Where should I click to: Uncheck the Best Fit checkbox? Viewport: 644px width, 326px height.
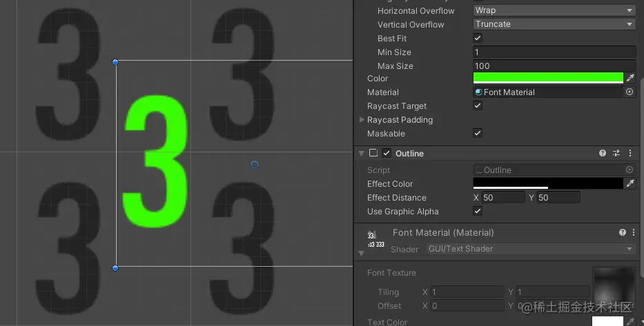(x=477, y=38)
